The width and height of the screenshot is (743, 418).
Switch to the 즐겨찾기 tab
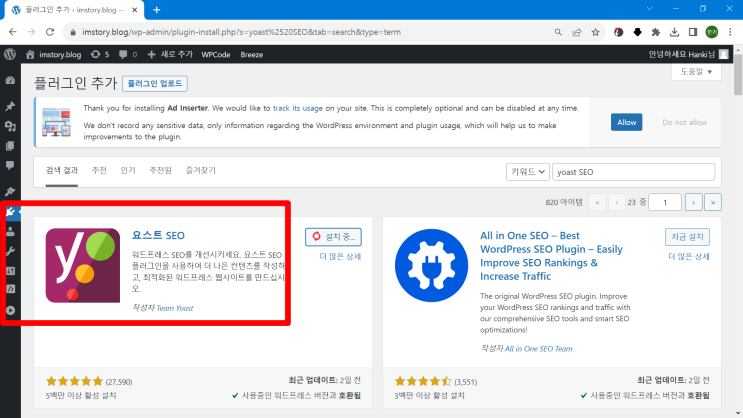200,171
